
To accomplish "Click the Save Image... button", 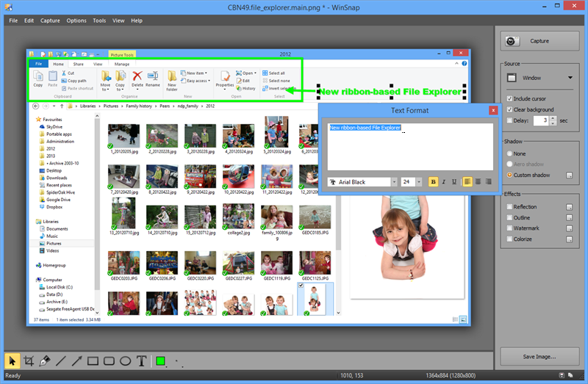I will (x=539, y=357).
